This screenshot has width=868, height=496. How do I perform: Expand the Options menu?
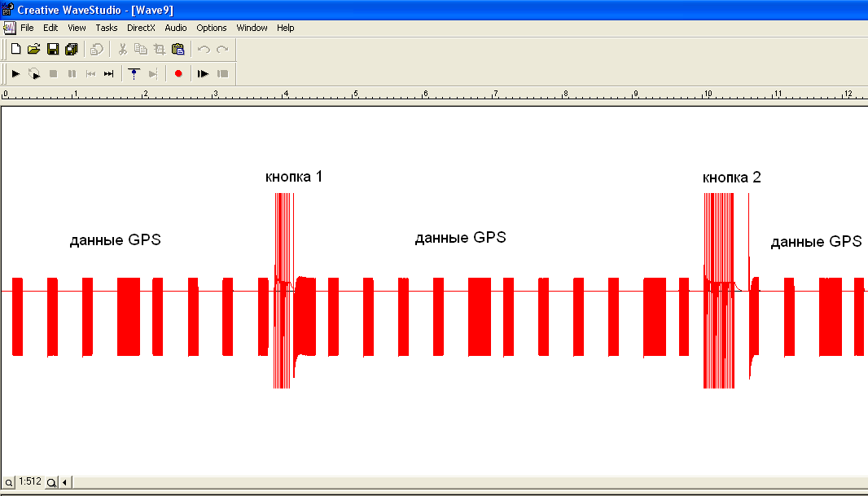(x=212, y=28)
